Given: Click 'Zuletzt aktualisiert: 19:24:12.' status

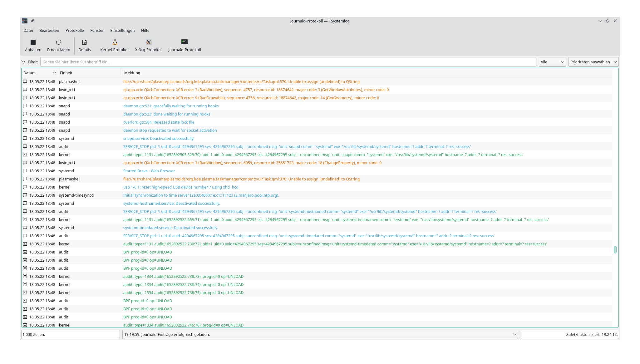Looking at the screenshot, I should coord(570,334).
